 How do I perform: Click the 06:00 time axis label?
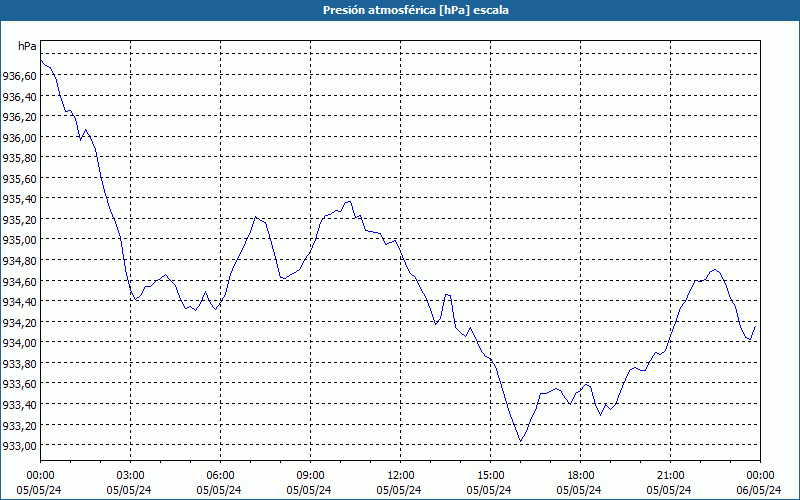pos(220,475)
